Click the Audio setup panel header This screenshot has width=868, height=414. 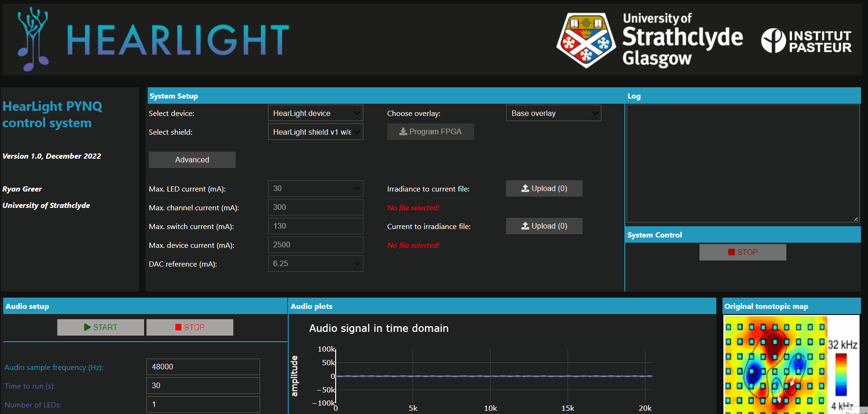145,306
